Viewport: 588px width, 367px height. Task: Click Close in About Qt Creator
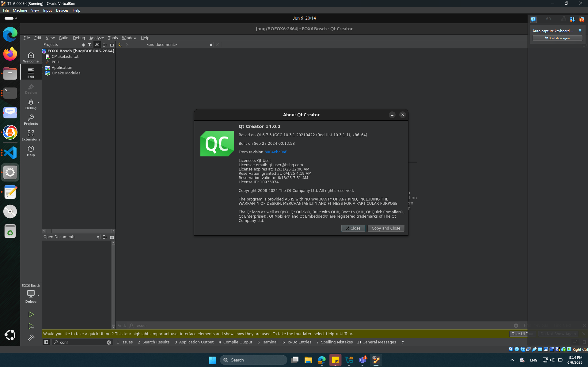click(353, 228)
